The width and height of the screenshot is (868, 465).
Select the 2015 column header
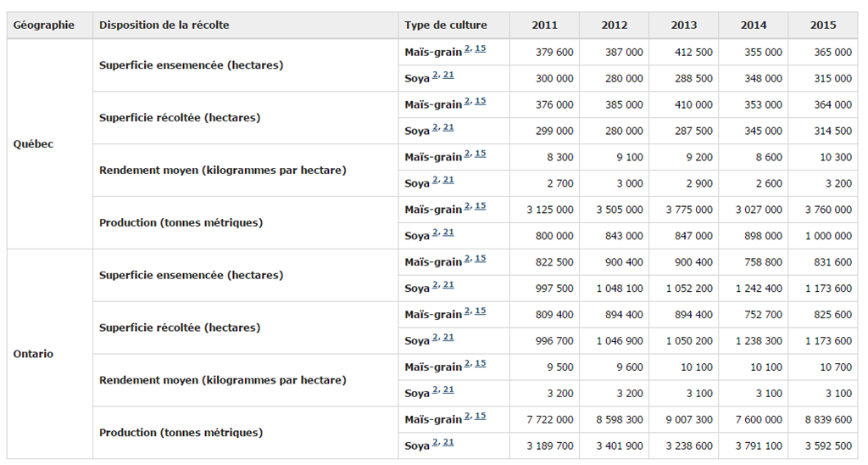tap(822, 25)
